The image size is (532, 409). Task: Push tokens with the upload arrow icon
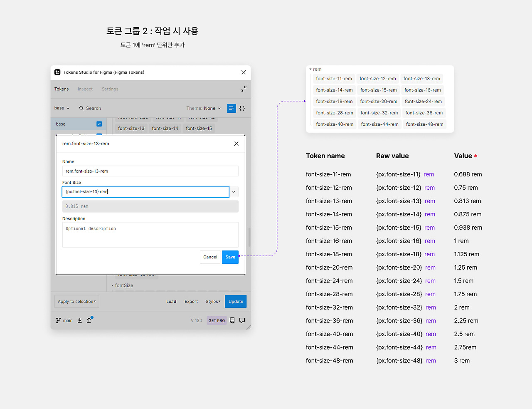[89, 320]
